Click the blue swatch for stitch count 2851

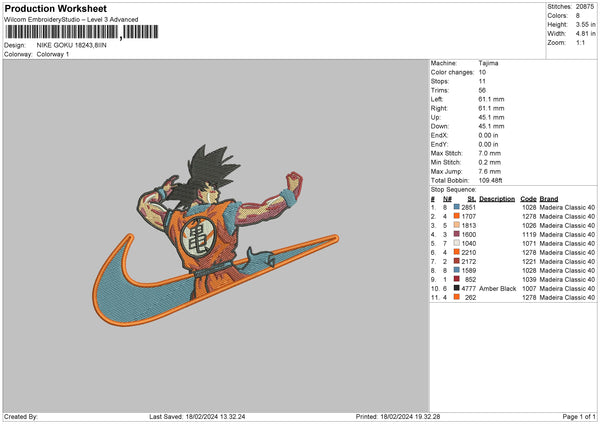457,207
